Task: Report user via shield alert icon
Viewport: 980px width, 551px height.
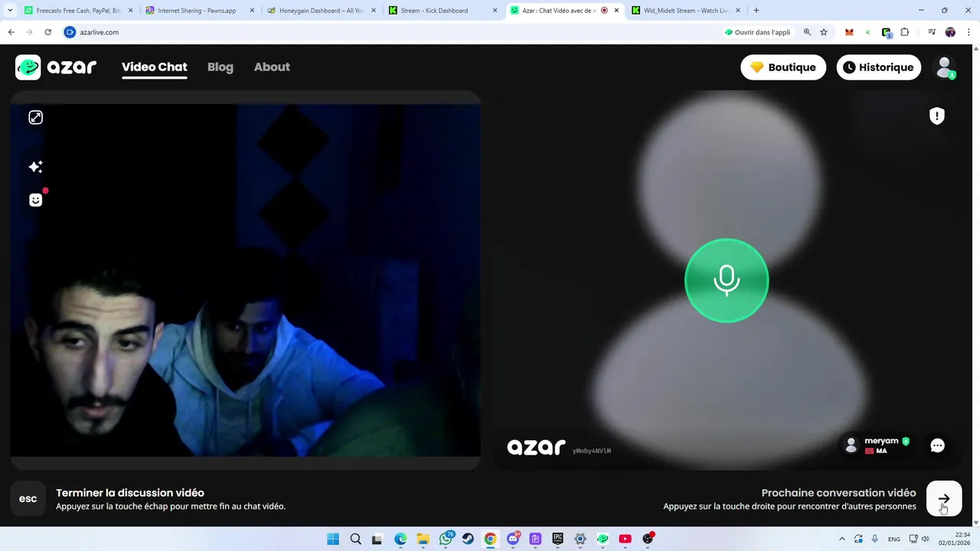Action: coord(937,116)
